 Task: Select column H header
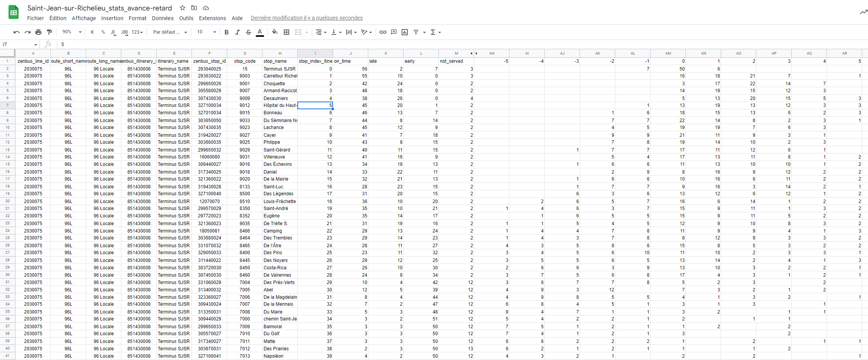(280, 53)
